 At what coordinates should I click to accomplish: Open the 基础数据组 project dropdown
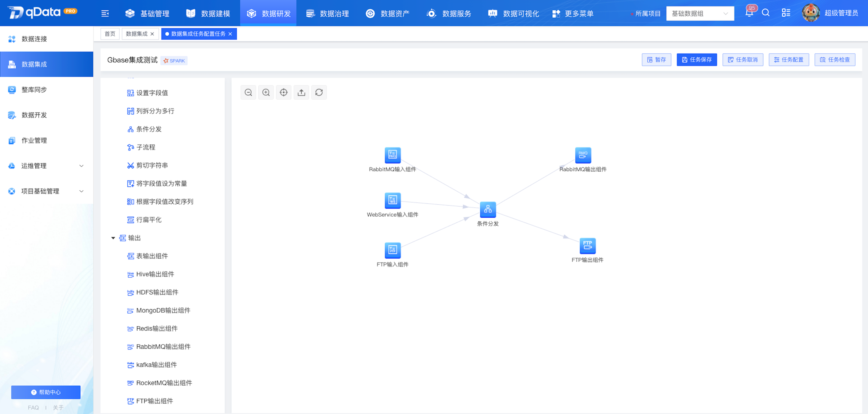coord(700,14)
